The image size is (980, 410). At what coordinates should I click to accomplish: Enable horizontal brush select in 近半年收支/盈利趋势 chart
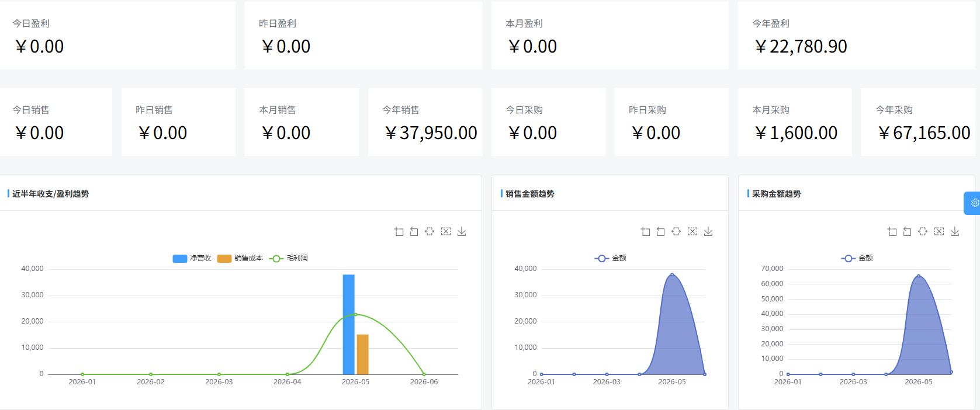pos(430,232)
